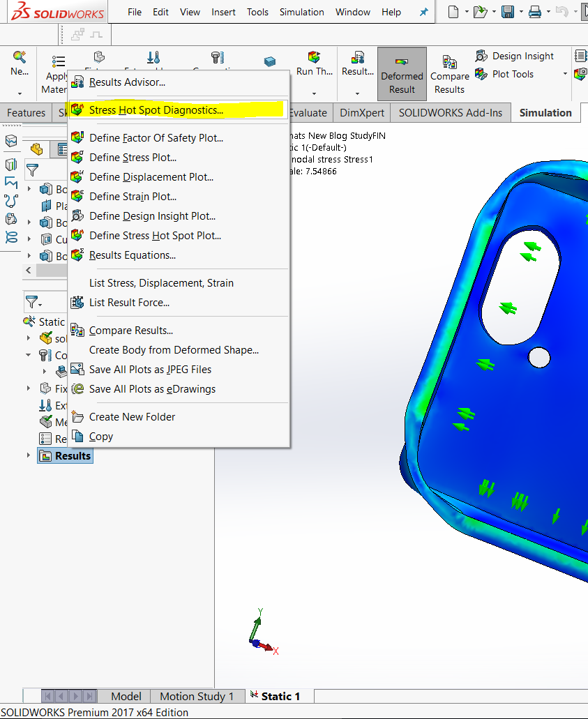Click the filter funnel icon in feature tree
Screen dimensions: 588x719
click(32, 169)
